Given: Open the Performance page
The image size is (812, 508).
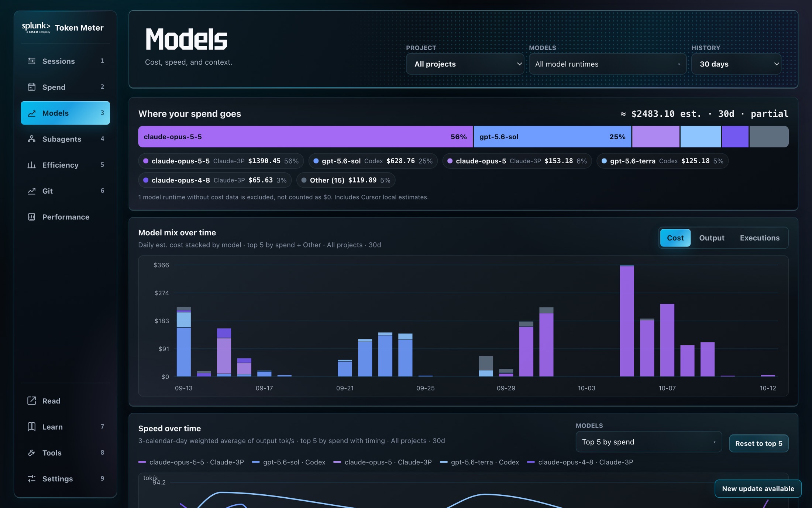Looking at the screenshot, I should pyautogui.click(x=65, y=217).
